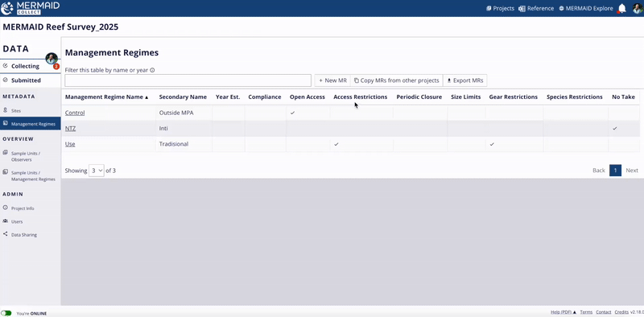The height and width of the screenshot is (317, 644).
Task: Open the Reference spreadsheet link
Action: (536, 8)
